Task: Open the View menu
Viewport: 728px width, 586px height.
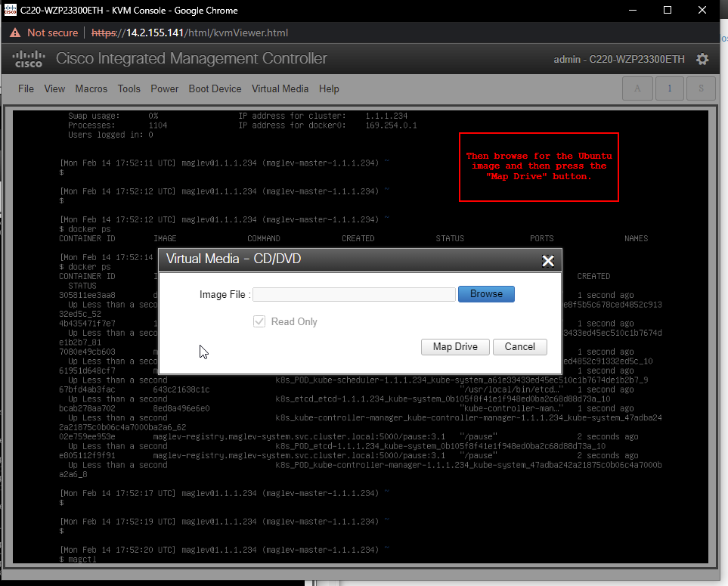Action: 54,88
